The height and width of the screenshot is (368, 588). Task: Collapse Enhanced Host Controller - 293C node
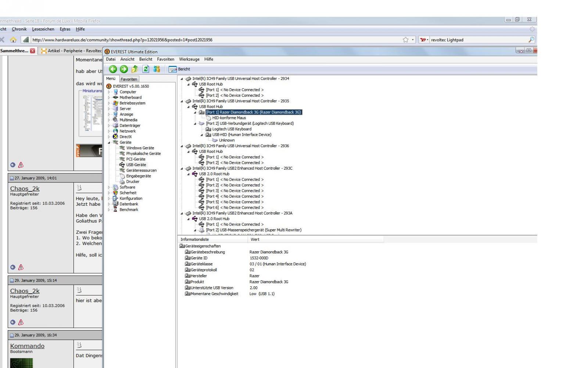coord(182,169)
